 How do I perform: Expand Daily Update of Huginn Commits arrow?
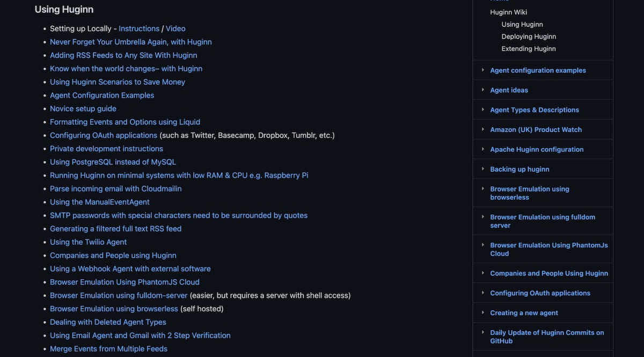[483, 333]
